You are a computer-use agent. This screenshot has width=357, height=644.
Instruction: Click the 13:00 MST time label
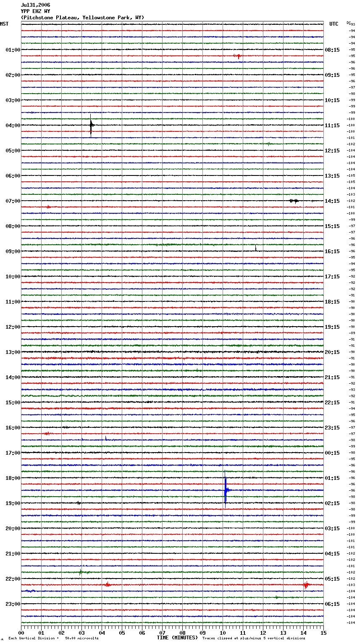(x=13, y=352)
